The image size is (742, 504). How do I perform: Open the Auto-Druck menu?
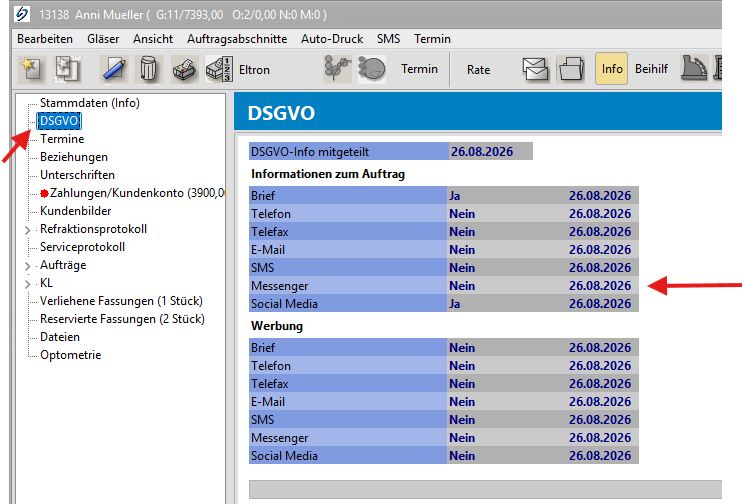(332, 39)
